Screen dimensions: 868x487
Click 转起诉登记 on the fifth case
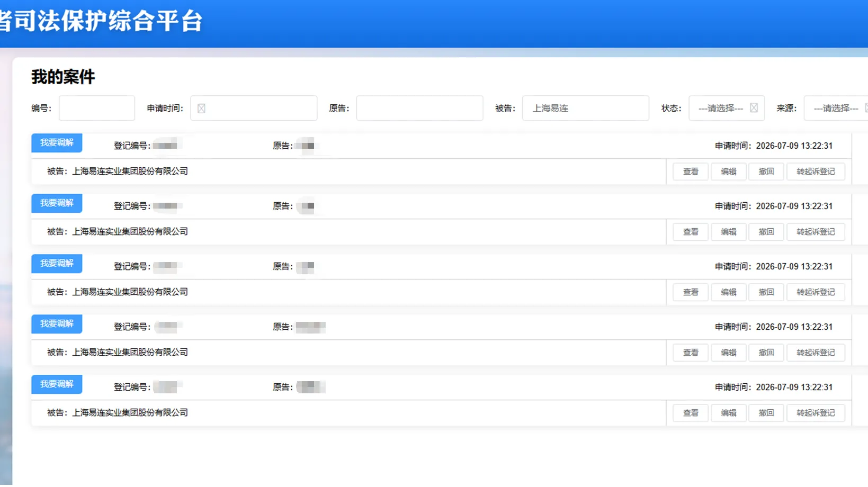point(816,413)
